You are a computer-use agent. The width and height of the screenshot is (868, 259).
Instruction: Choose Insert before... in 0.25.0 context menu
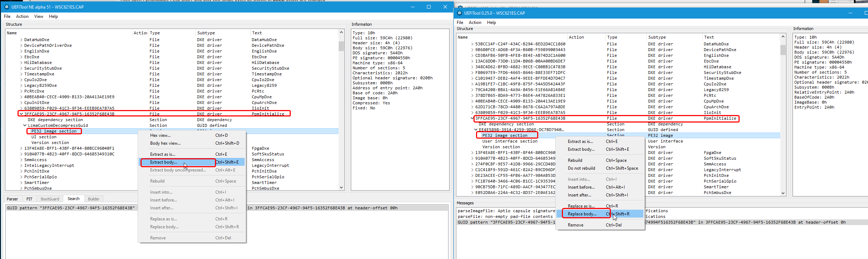click(600, 187)
